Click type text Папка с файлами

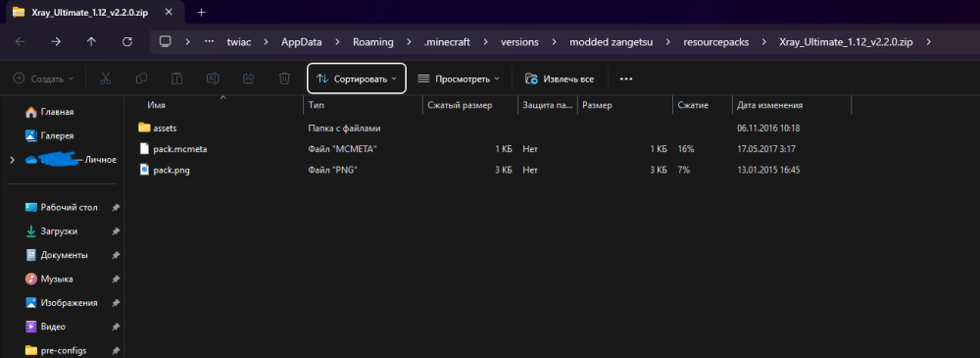point(344,128)
